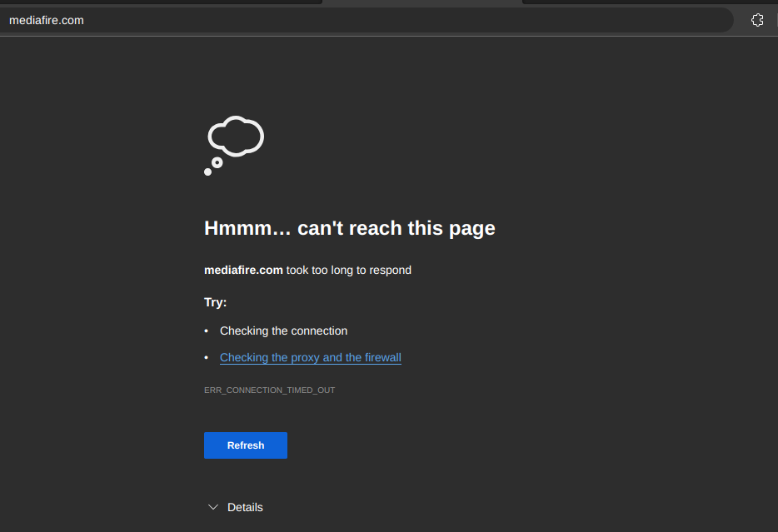Select "Hmmm… can't reach this page" heading
The height and width of the screenshot is (532, 778).
[x=350, y=228]
